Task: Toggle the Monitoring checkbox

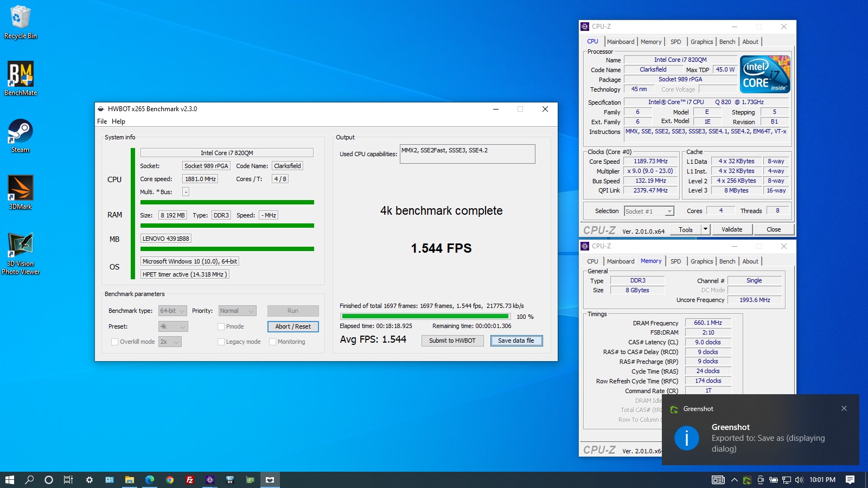Action: pos(272,342)
